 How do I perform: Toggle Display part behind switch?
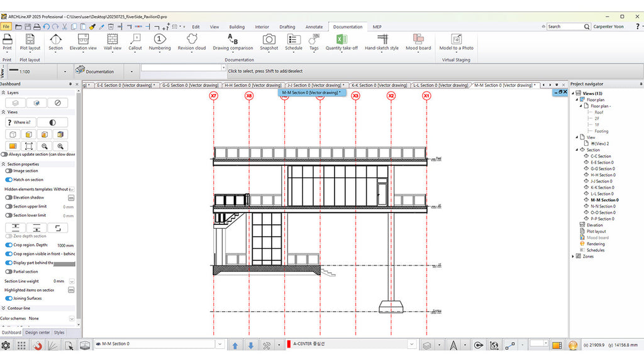coord(9,263)
